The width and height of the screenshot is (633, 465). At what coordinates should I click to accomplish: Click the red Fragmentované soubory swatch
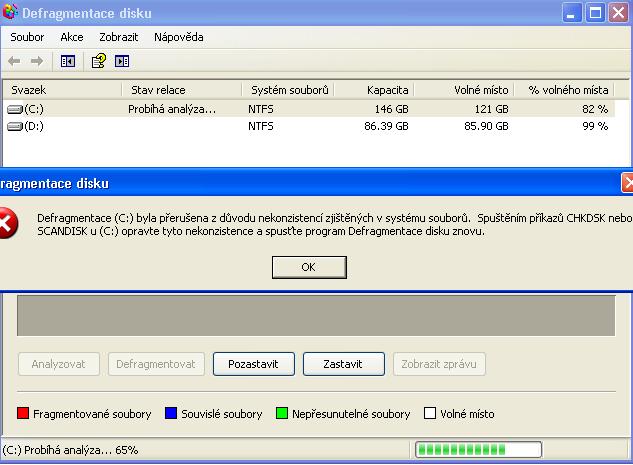pyautogui.click(x=23, y=413)
